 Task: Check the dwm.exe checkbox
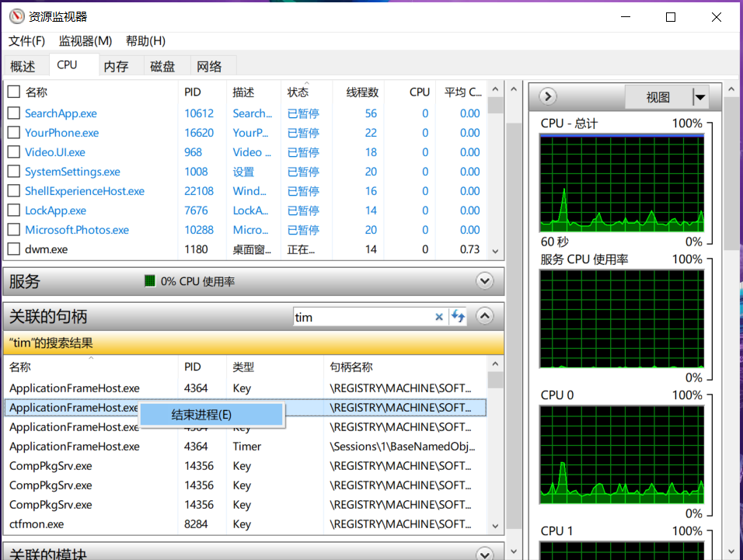[x=14, y=249]
